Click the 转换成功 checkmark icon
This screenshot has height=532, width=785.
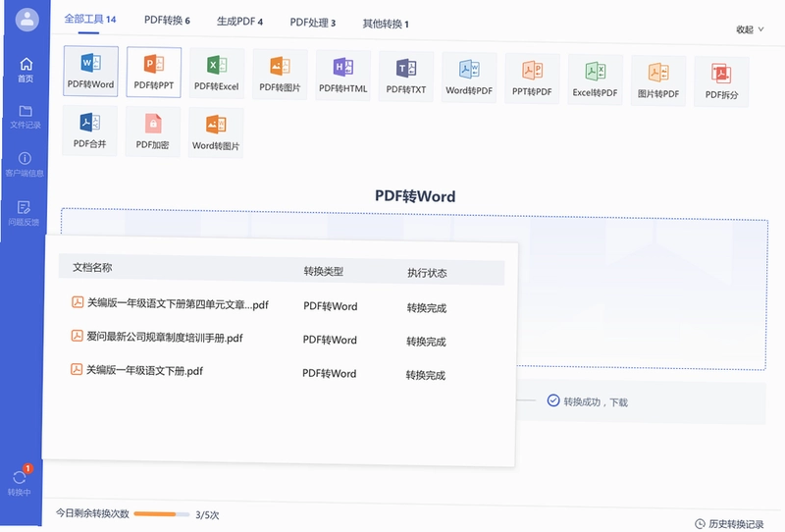(553, 400)
